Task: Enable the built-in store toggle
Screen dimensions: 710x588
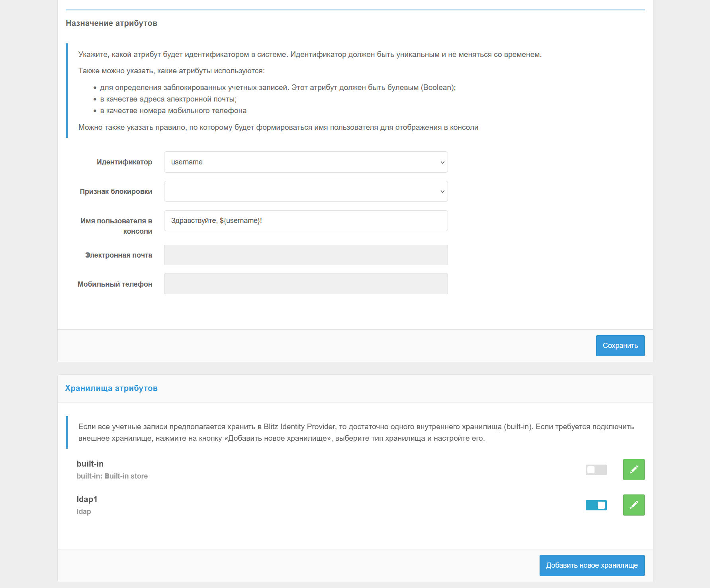Action: click(x=596, y=470)
